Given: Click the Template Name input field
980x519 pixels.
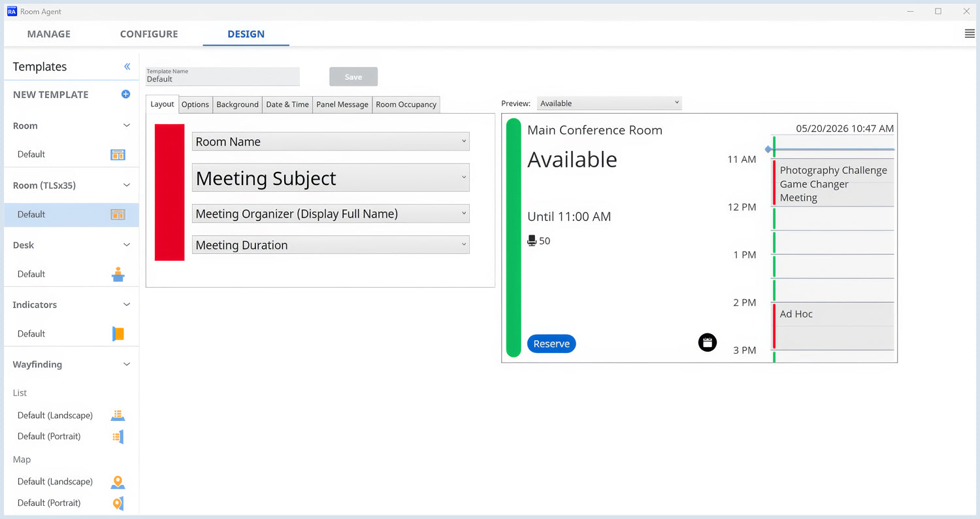Looking at the screenshot, I should point(223,76).
